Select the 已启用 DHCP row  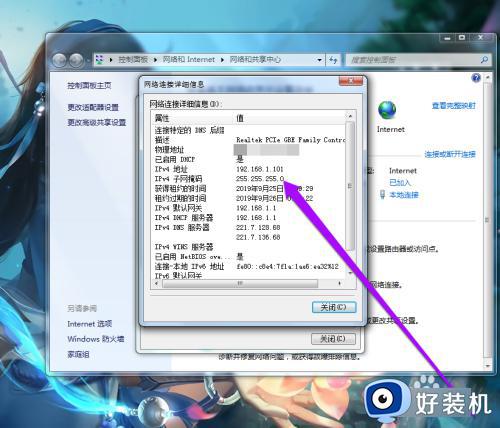coord(249,159)
